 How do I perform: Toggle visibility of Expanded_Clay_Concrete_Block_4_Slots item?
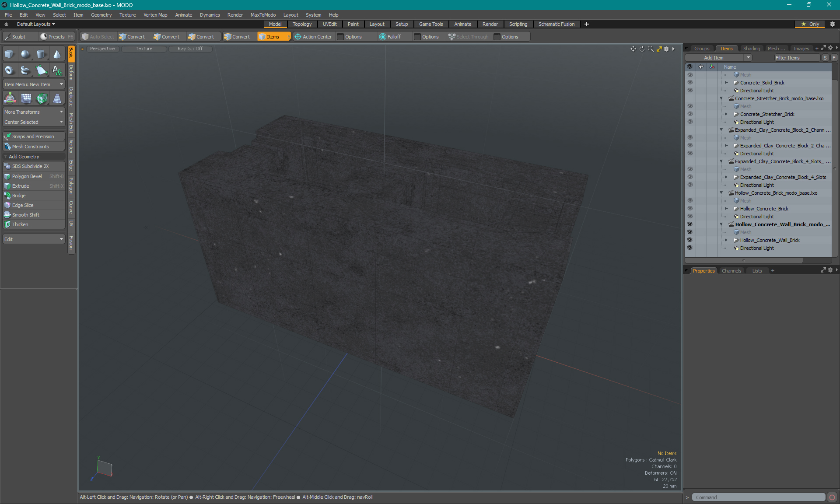pyautogui.click(x=689, y=177)
